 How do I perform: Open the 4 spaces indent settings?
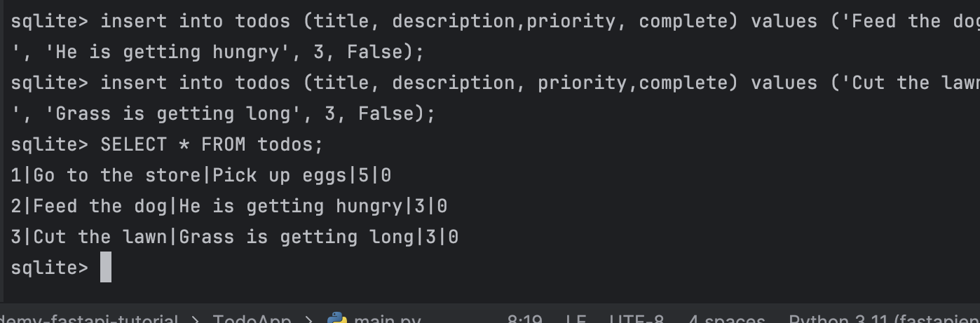[726, 319]
